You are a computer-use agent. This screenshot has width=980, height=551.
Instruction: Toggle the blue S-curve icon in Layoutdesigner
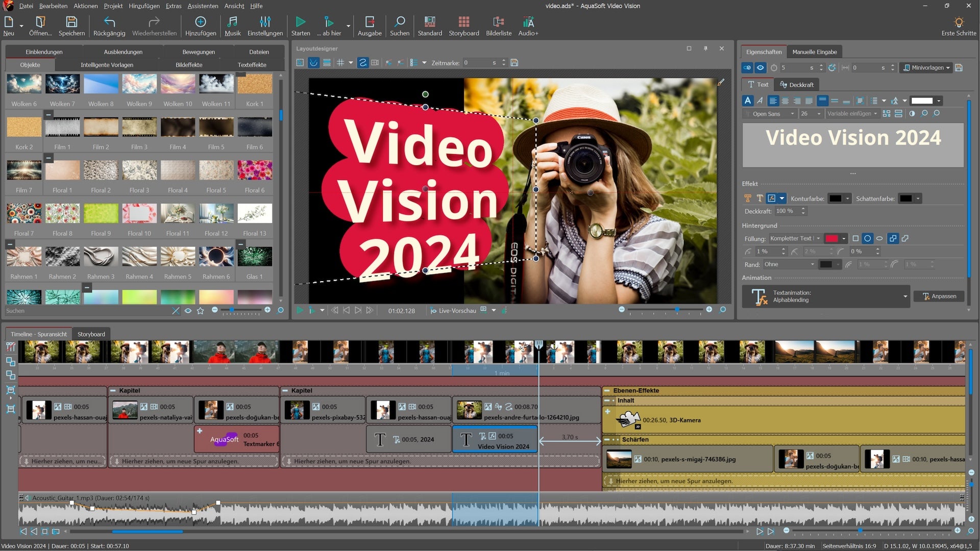tap(362, 63)
